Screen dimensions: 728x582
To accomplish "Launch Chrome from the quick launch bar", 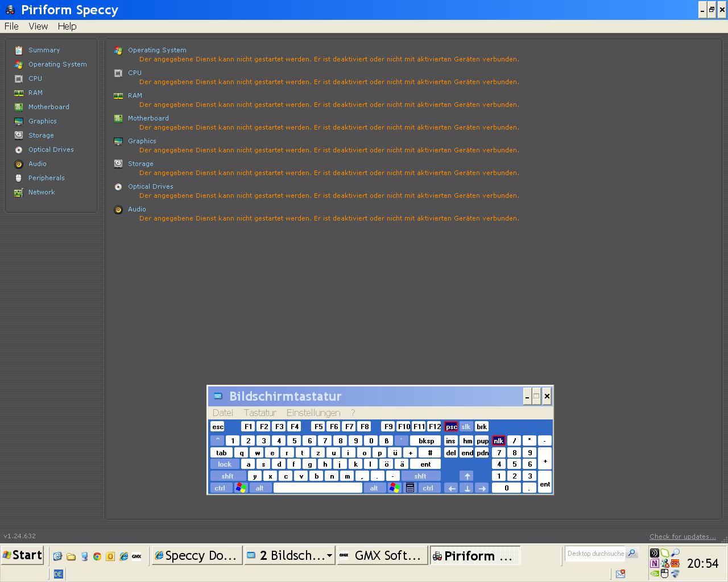I will 97,556.
